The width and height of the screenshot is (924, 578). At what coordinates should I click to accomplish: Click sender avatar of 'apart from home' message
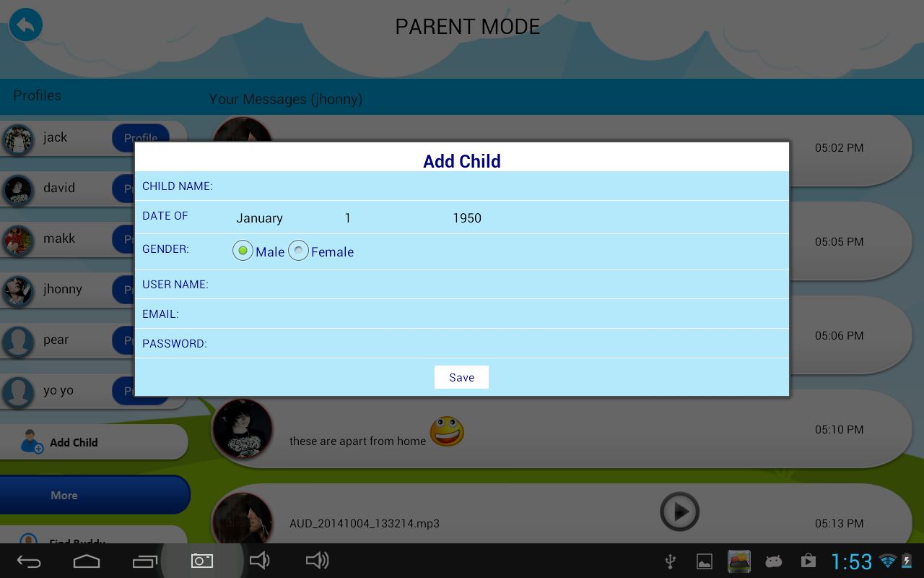[x=242, y=429]
